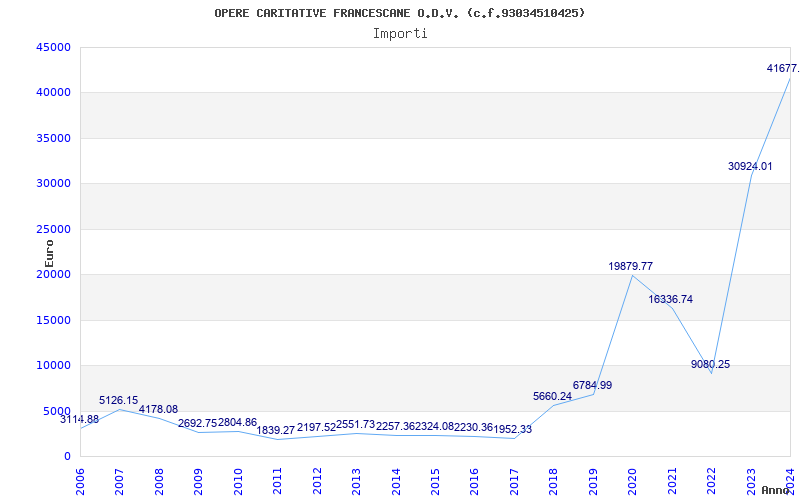Click data label 2324.08

(x=434, y=426)
